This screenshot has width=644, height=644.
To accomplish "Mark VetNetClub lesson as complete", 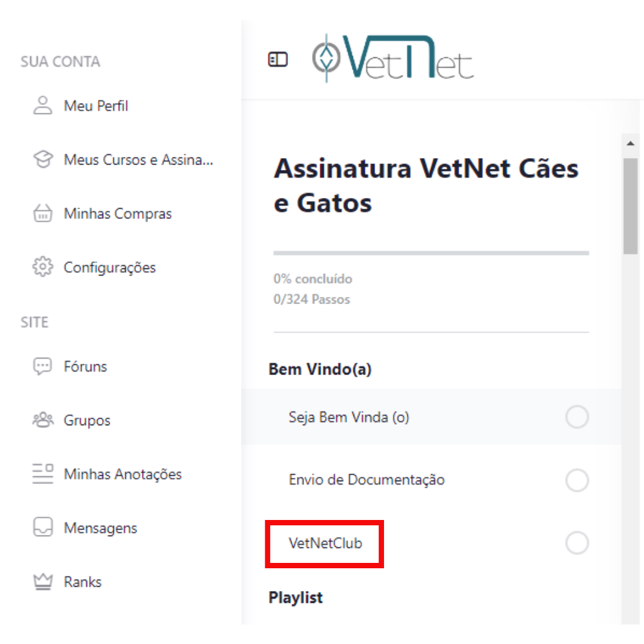I will tap(577, 543).
